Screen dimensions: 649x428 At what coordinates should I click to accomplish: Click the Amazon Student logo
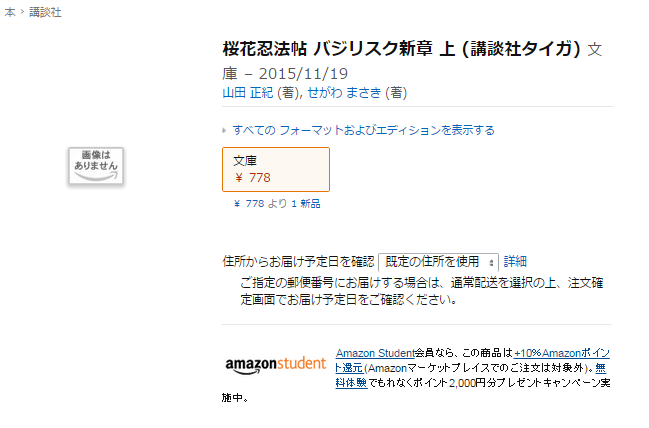[275, 364]
